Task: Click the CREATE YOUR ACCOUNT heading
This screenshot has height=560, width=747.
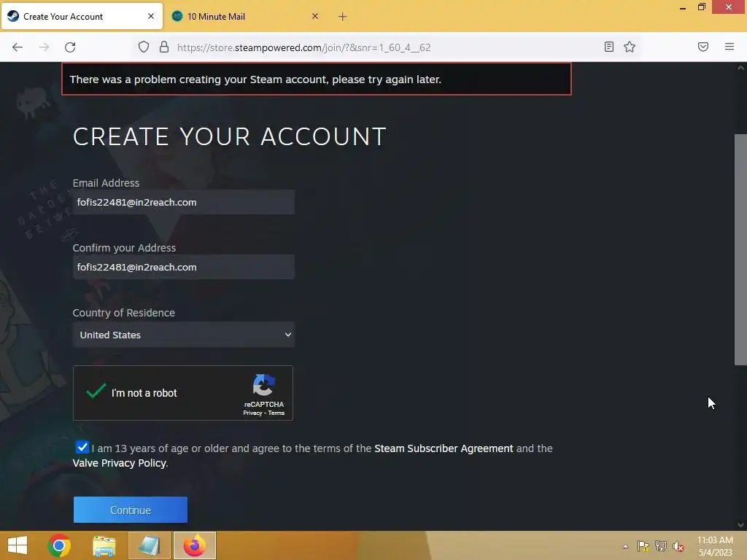Action: point(230,136)
